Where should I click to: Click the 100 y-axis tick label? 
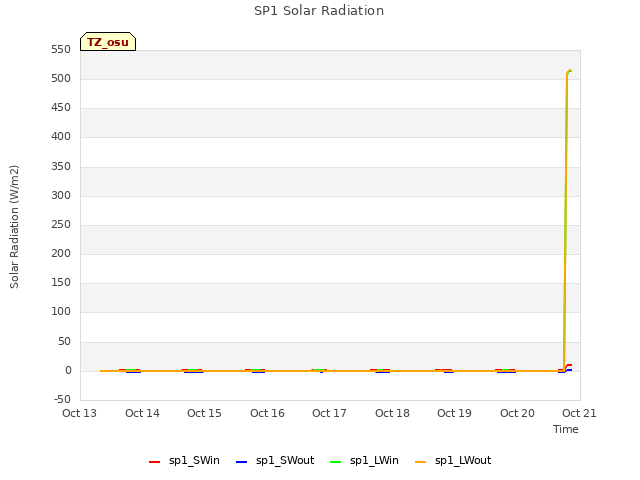click(x=61, y=311)
